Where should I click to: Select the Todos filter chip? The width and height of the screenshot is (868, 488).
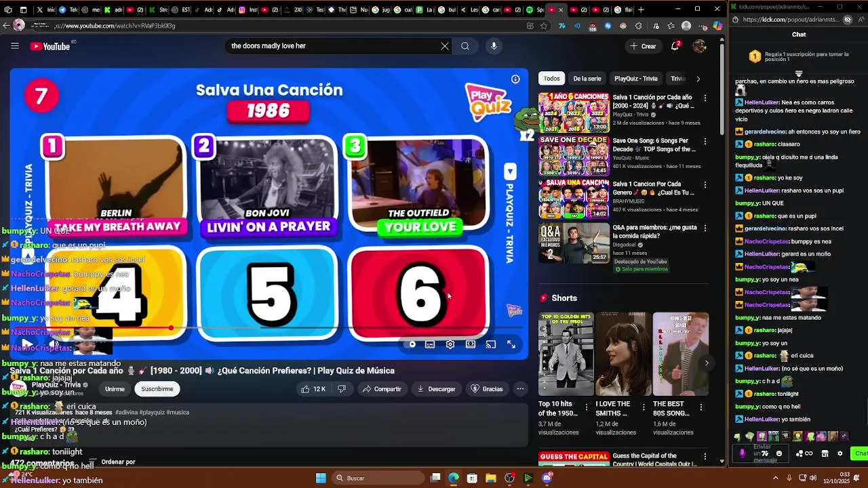[x=552, y=79]
